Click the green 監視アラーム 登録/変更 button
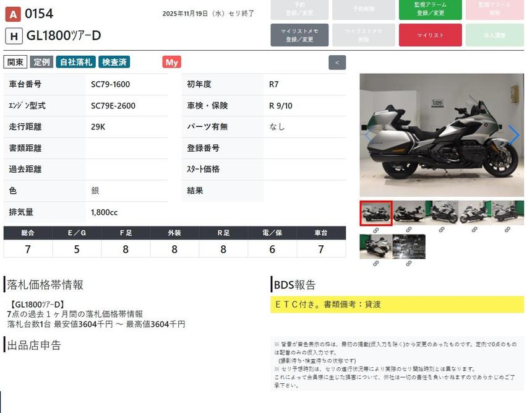 point(430,9)
